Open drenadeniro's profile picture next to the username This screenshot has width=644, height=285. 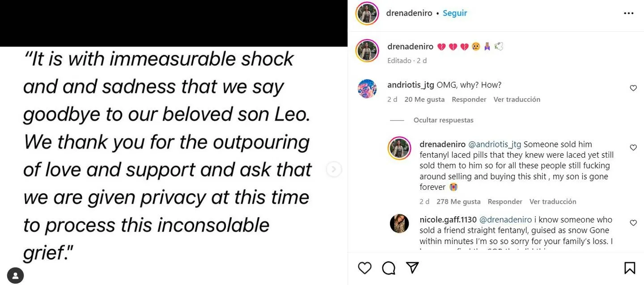click(x=367, y=13)
